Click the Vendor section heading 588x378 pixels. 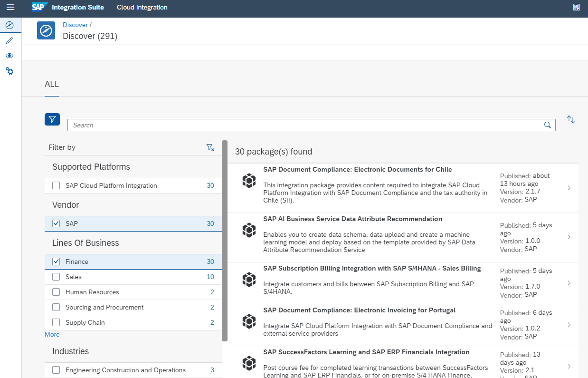(66, 205)
